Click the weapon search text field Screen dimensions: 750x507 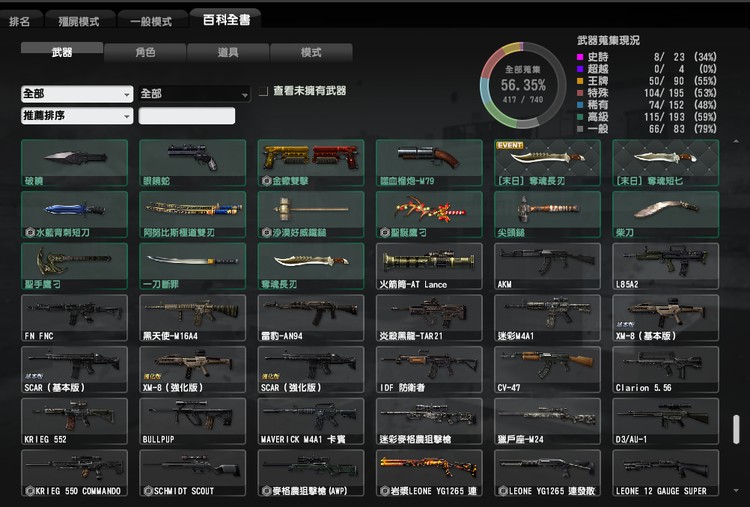pyautogui.click(x=187, y=116)
